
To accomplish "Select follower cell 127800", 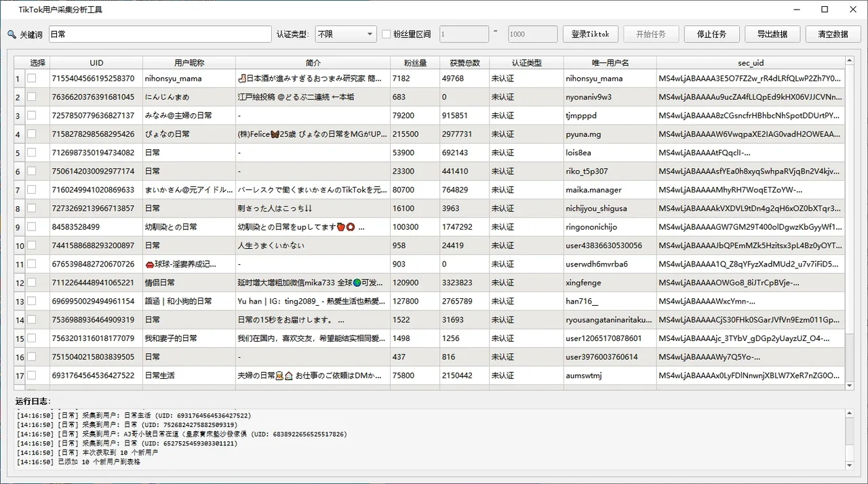I will click(415, 301).
